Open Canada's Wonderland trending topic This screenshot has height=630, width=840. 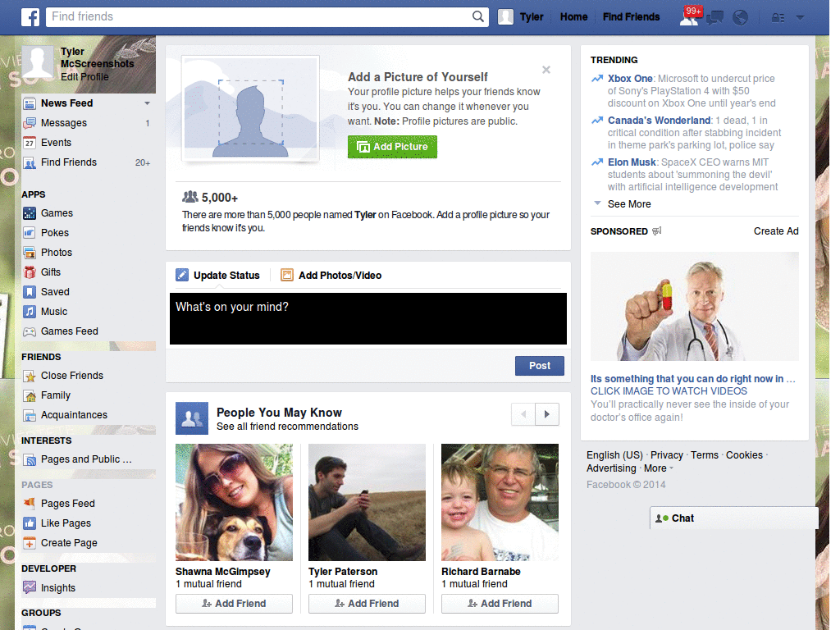(x=659, y=121)
